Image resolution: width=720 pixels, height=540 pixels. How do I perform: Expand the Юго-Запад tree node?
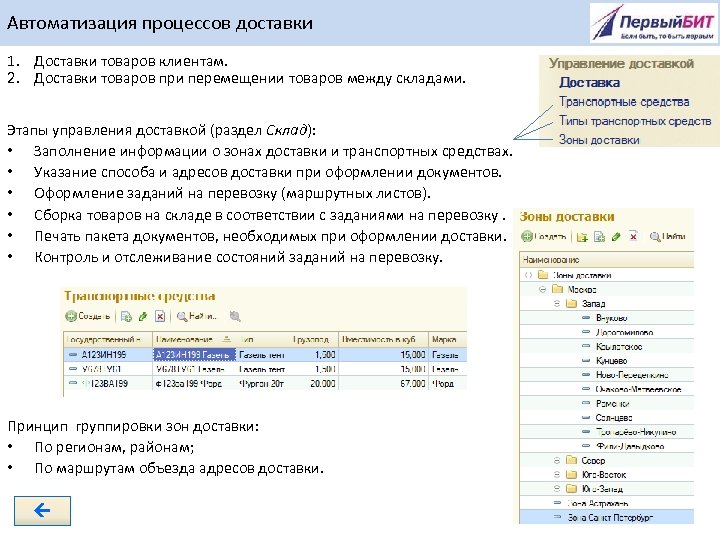pos(557,489)
